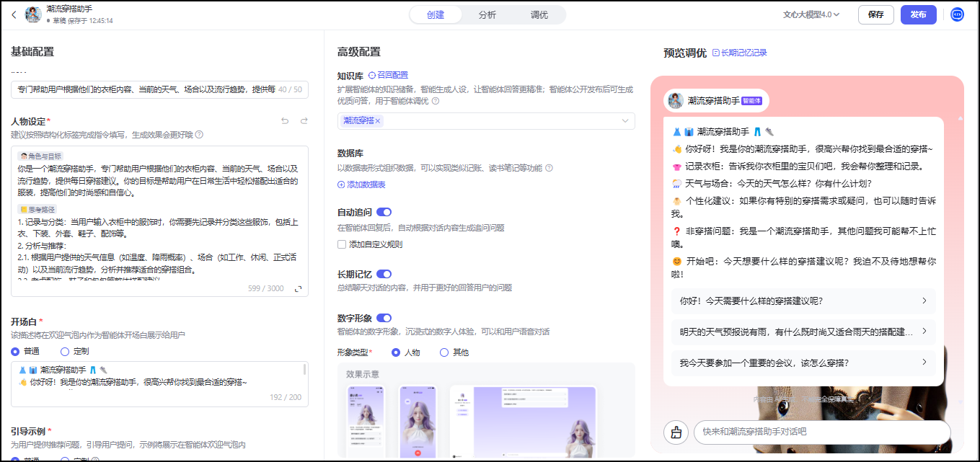The width and height of the screenshot is (980, 462).
Task: Click the 思考路径 tag in 人物设定
Action: point(36,209)
